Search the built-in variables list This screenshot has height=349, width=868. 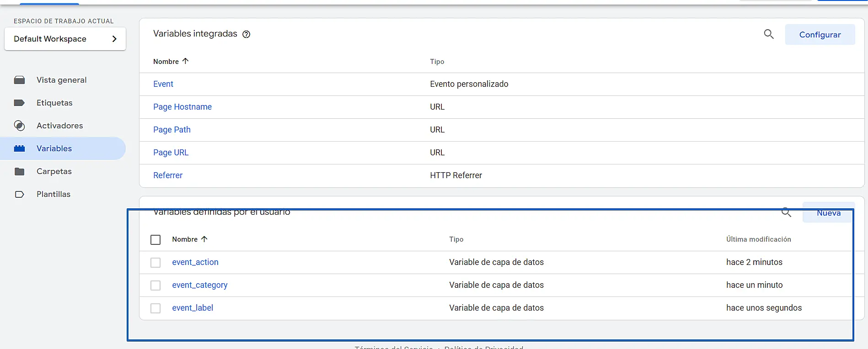[769, 34]
